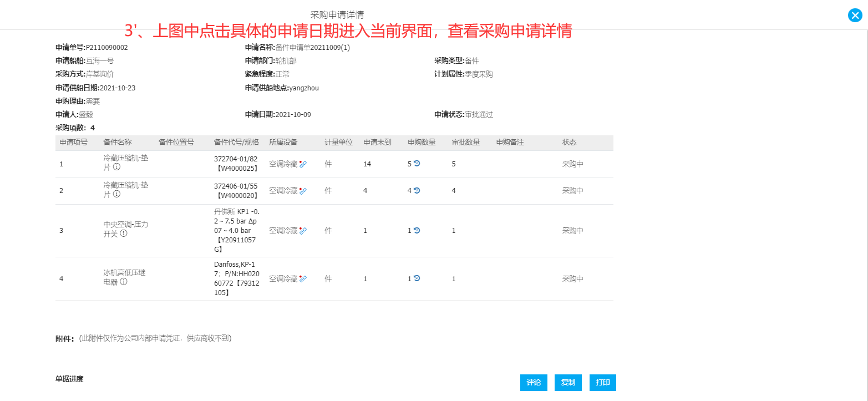Select 所属设备 column header

click(x=283, y=143)
